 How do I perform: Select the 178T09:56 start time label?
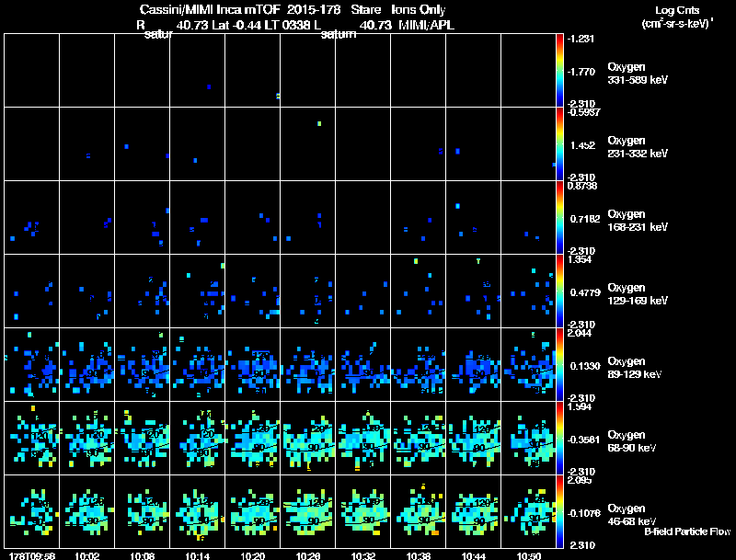click(x=32, y=556)
